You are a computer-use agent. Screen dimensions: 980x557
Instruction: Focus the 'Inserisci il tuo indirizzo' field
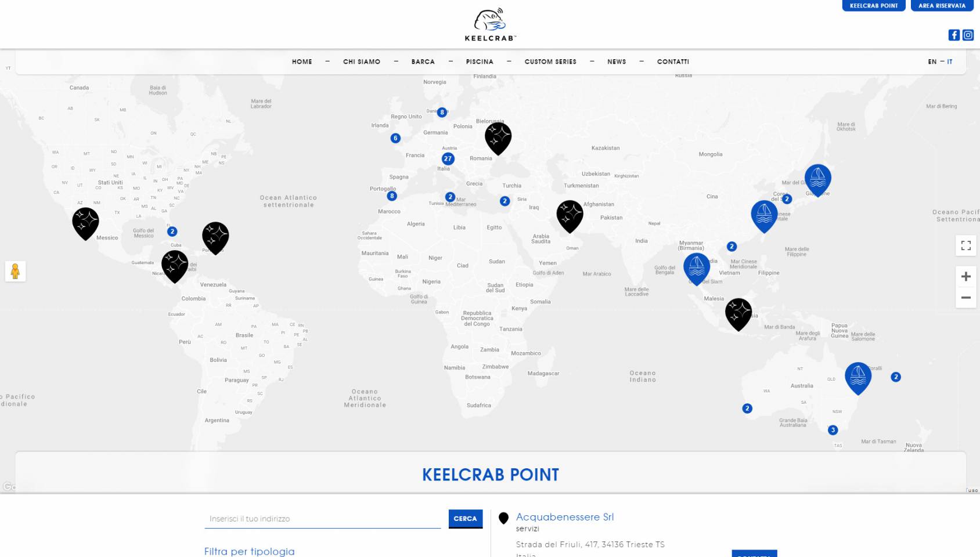pyautogui.click(x=322, y=519)
